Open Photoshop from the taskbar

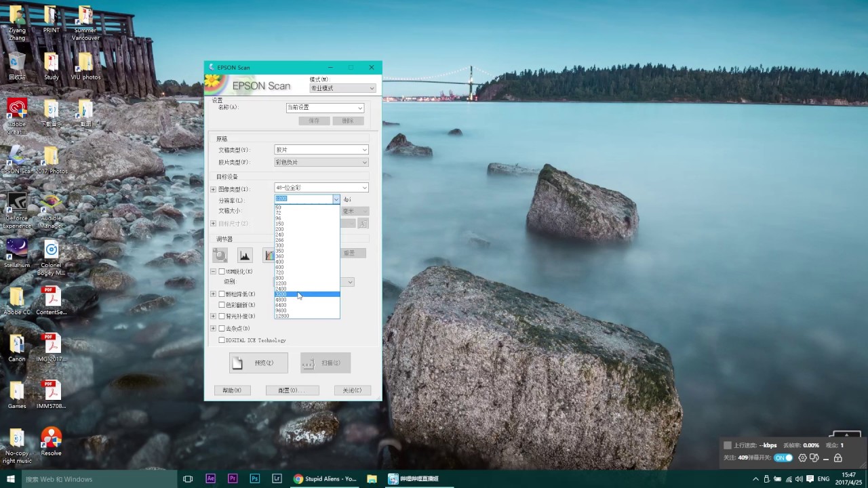255,479
